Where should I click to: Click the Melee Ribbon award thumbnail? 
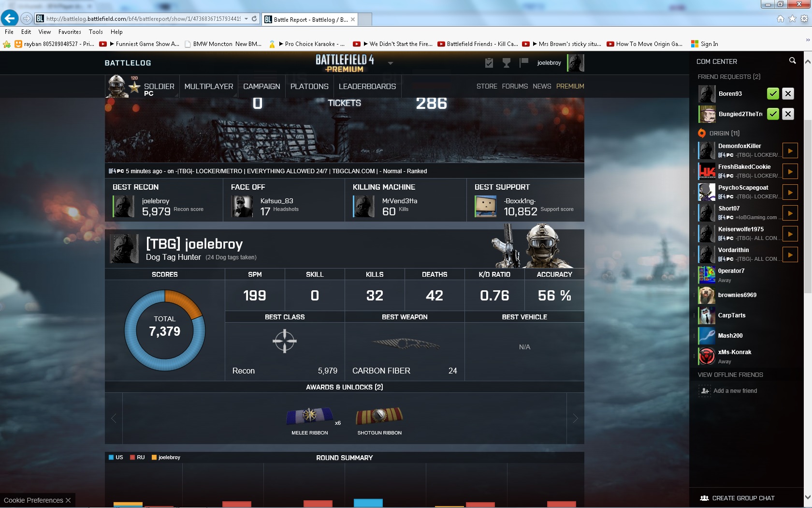(x=310, y=415)
